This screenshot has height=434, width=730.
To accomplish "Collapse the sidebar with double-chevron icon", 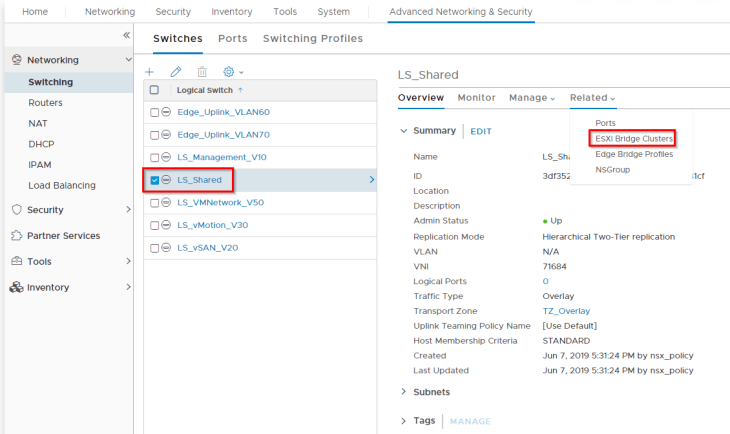I will [126, 35].
